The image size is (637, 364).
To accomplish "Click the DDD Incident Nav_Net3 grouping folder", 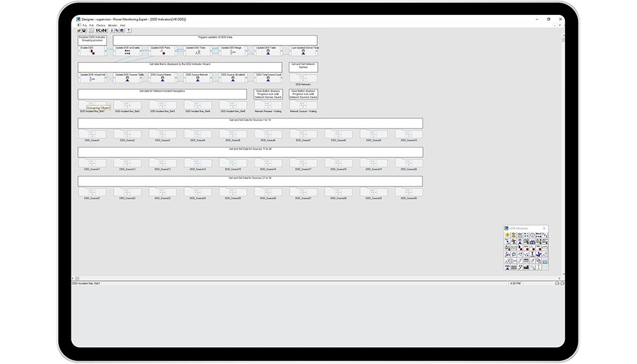I will point(162,105).
